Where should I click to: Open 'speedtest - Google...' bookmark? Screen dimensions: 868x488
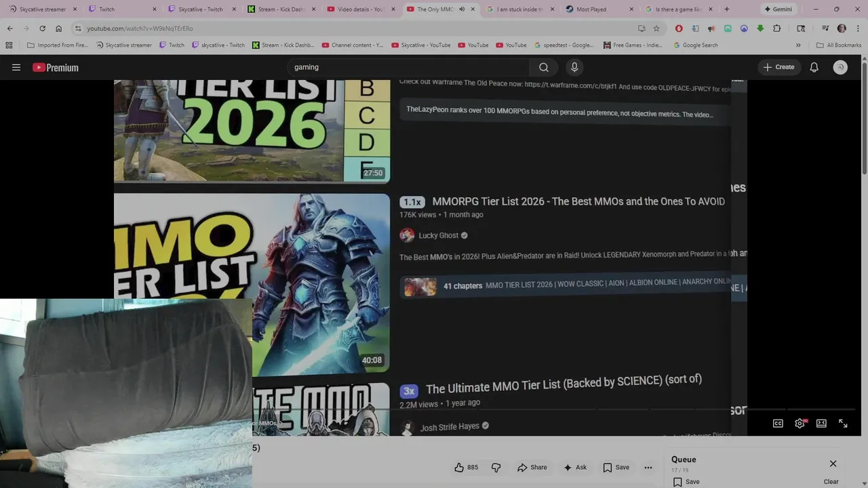tap(564, 45)
